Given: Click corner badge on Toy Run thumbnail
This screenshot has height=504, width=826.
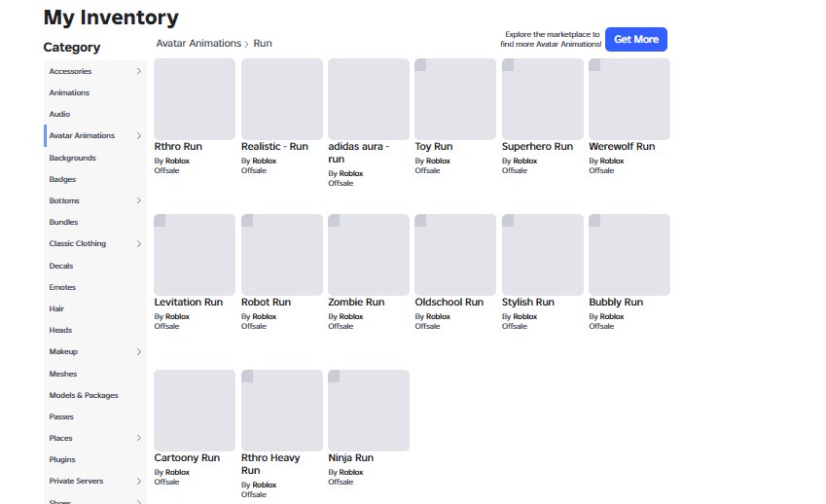Looking at the screenshot, I should pyautogui.click(x=420, y=65).
